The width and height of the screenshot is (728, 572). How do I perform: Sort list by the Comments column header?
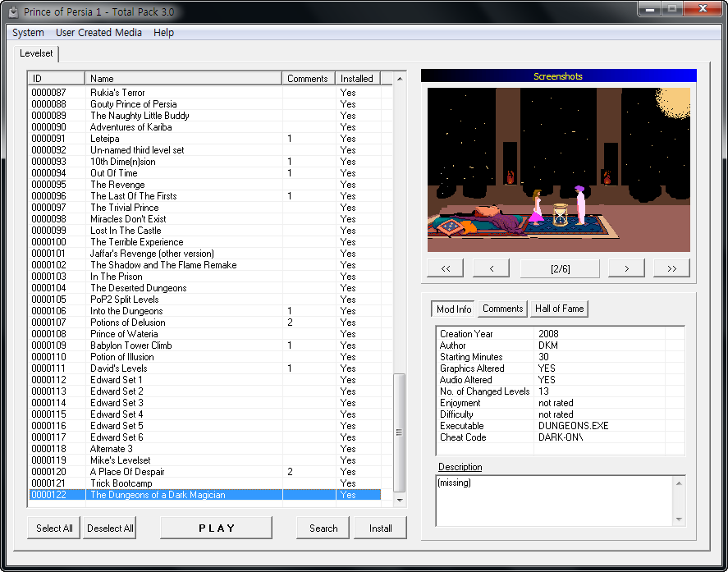[309, 79]
